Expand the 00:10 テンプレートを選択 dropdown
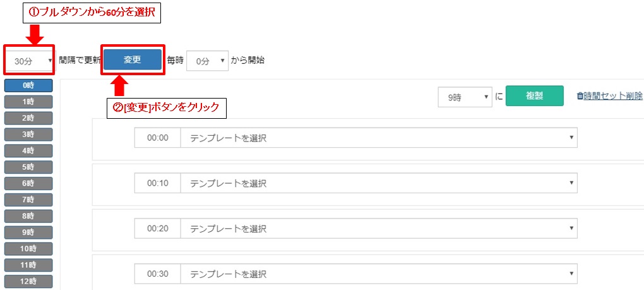This screenshot has height=290, width=644. 379,183
